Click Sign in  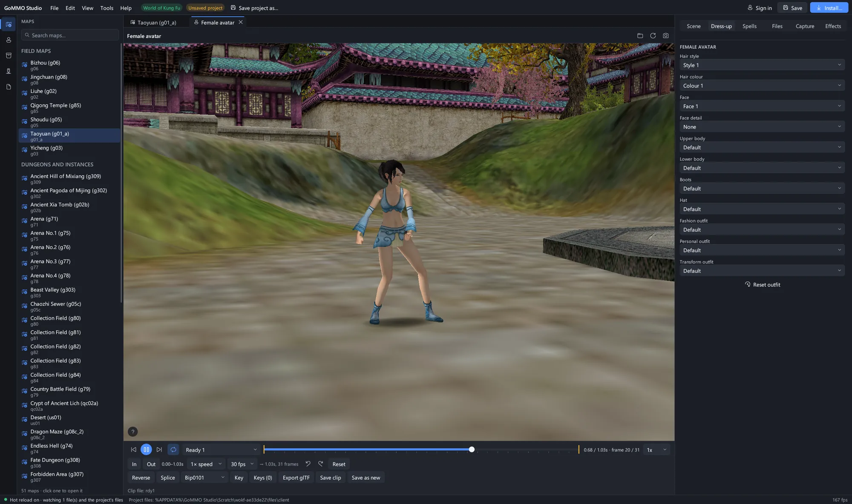point(760,8)
